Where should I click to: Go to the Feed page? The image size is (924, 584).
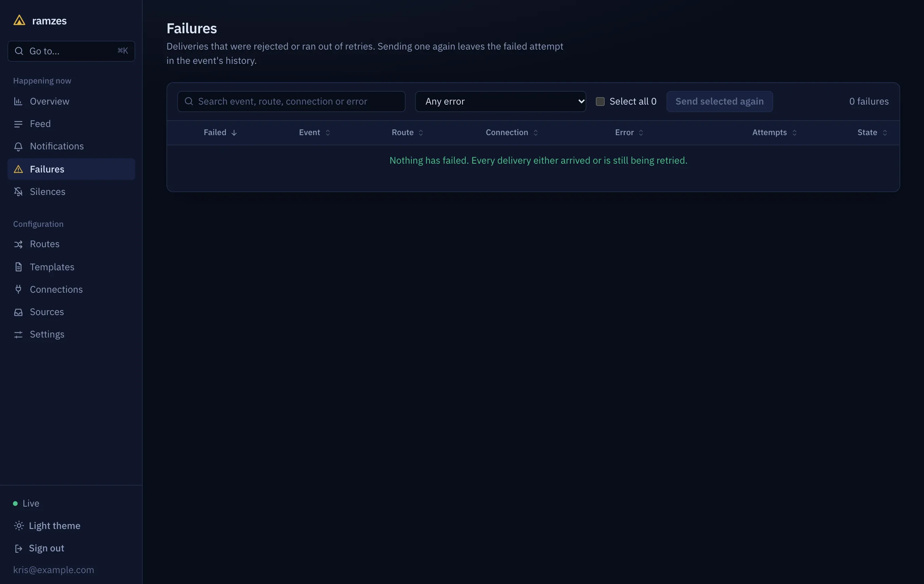(71, 124)
